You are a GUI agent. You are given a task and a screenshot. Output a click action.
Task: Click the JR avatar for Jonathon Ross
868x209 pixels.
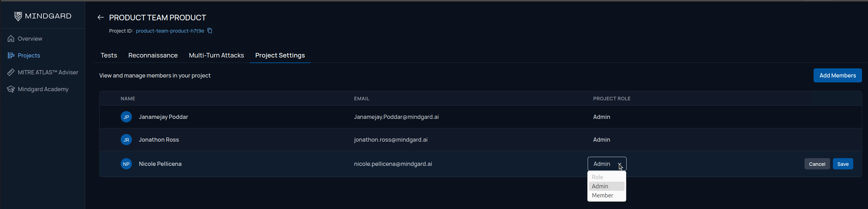point(126,140)
